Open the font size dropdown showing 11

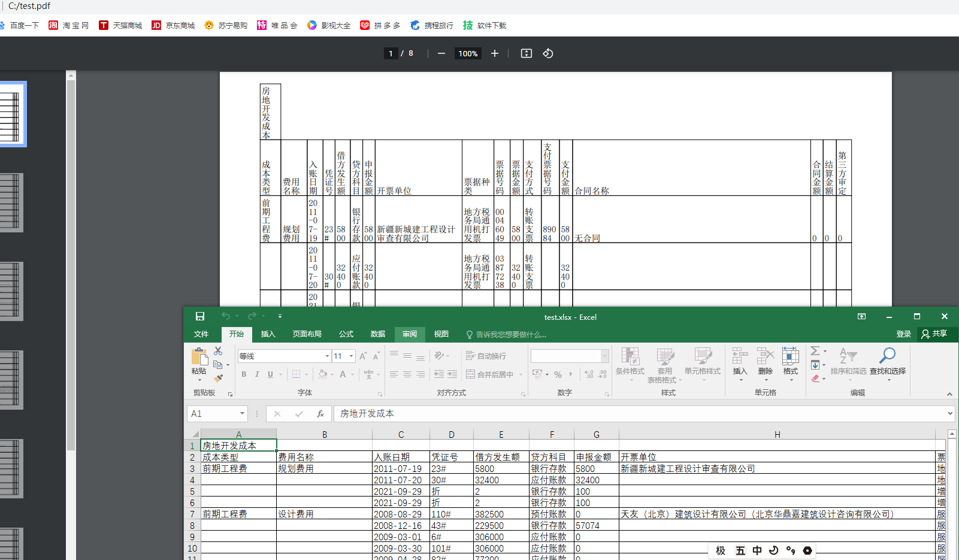tap(352, 356)
